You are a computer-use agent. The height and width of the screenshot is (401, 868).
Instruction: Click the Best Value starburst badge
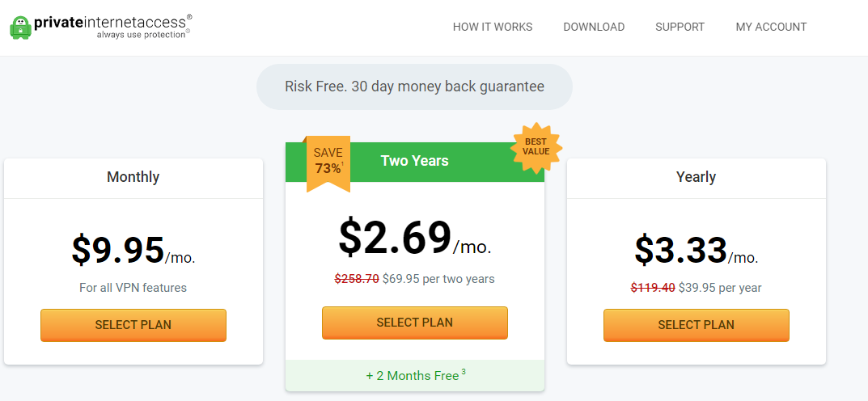pyautogui.click(x=536, y=146)
